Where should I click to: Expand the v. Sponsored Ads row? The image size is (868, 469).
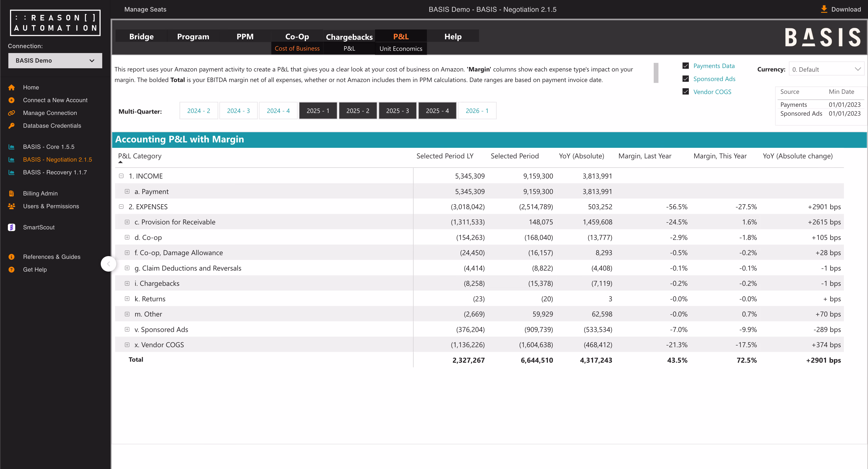pos(127,330)
